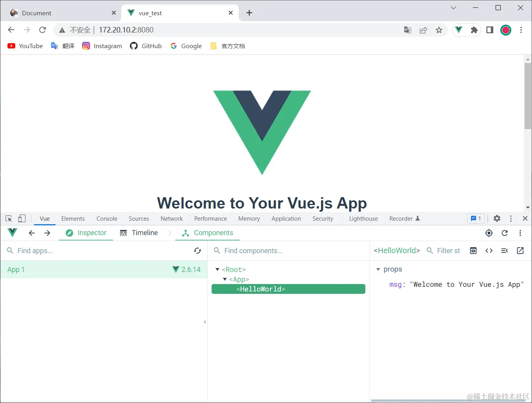
Task: Collapse the props section
Action: point(378,269)
